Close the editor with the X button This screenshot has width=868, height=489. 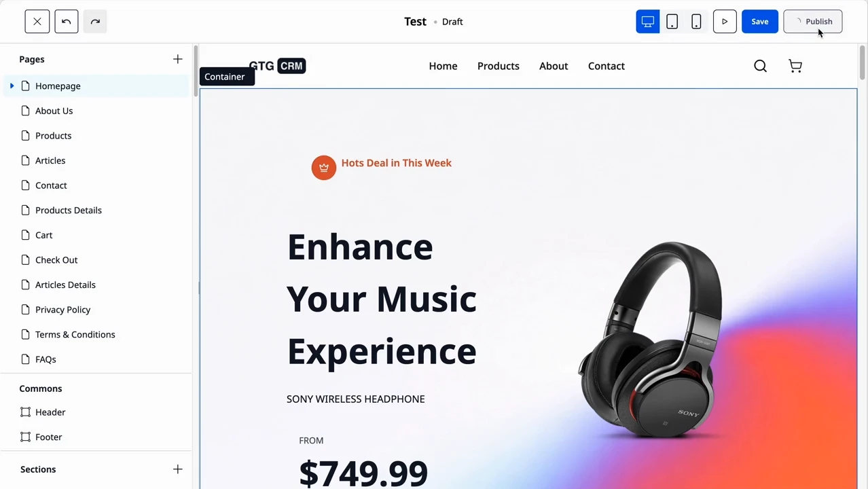(37, 22)
